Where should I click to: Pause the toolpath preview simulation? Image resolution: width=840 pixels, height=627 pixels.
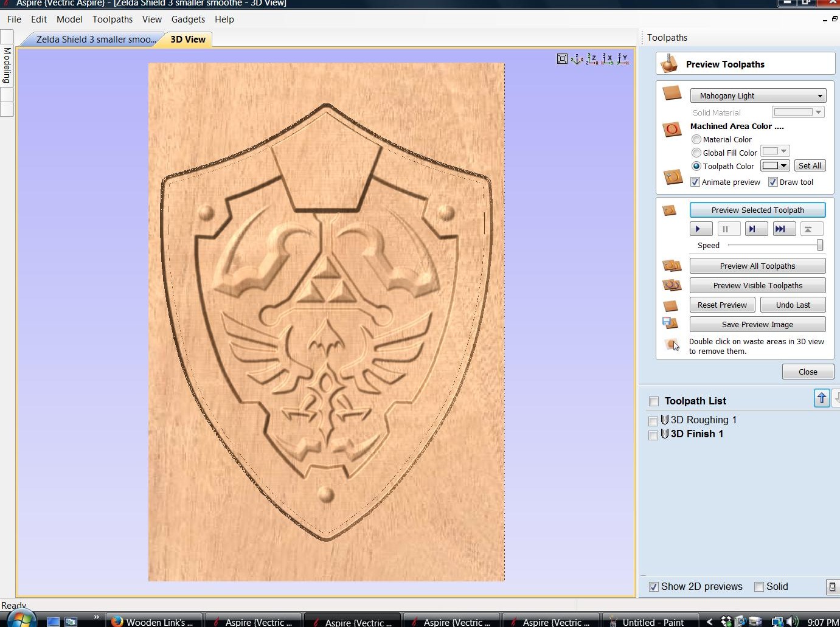click(x=729, y=229)
